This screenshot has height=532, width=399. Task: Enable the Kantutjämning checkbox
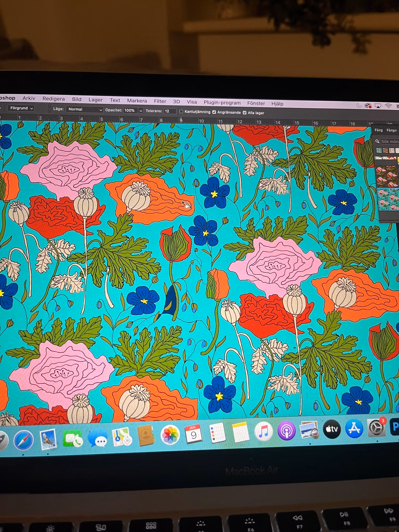pos(181,112)
